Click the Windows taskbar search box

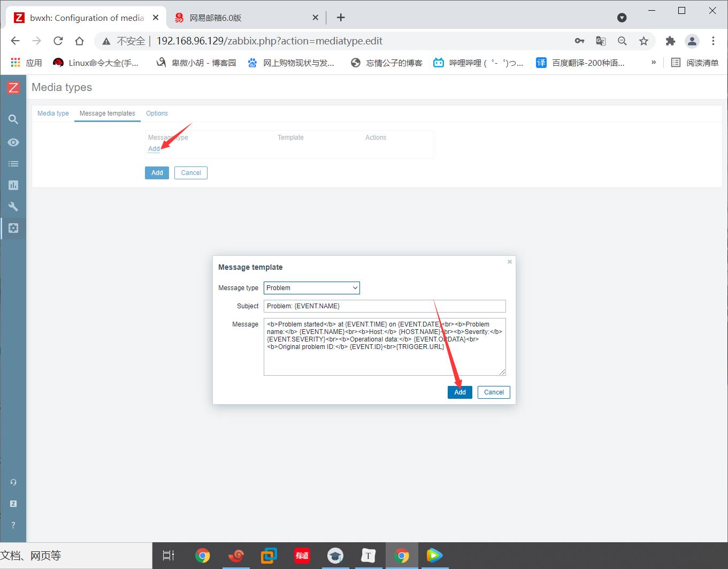76,556
